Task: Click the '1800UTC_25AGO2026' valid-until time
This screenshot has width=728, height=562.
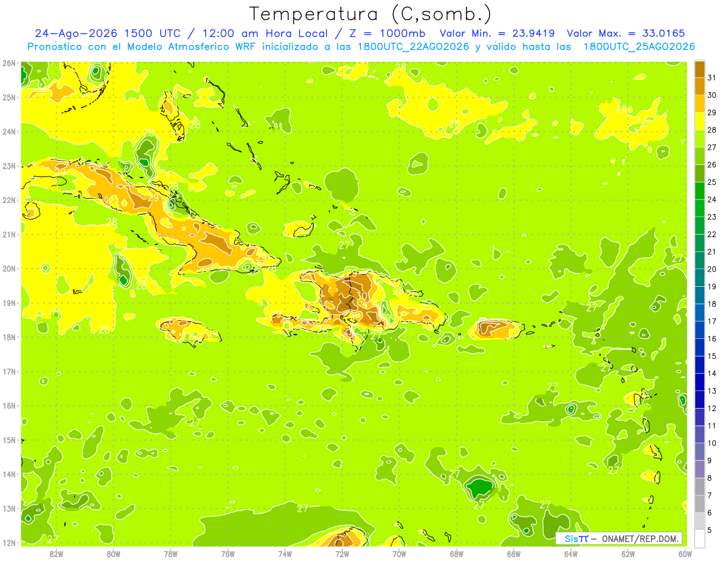Action: coord(639,46)
